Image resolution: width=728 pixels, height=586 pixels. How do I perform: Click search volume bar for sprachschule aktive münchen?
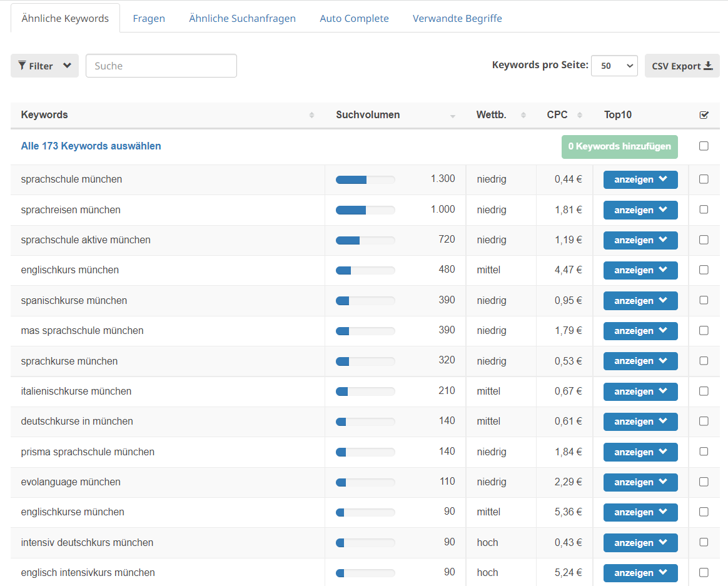click(x=365, y=240)
